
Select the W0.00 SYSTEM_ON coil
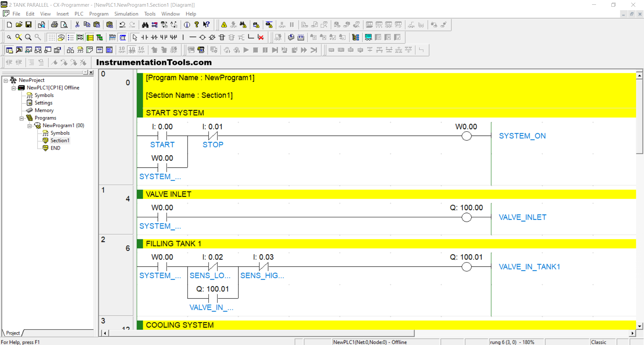466,136
